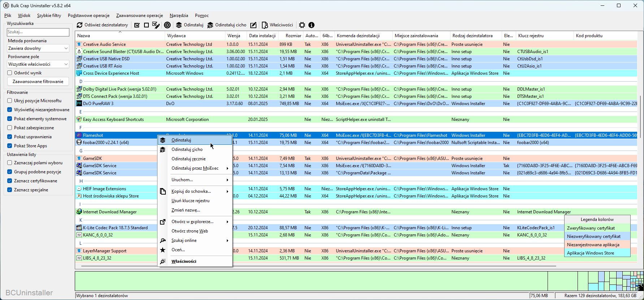
Task: Open the Narzędzia menu
Action: (x=179, y=16)
